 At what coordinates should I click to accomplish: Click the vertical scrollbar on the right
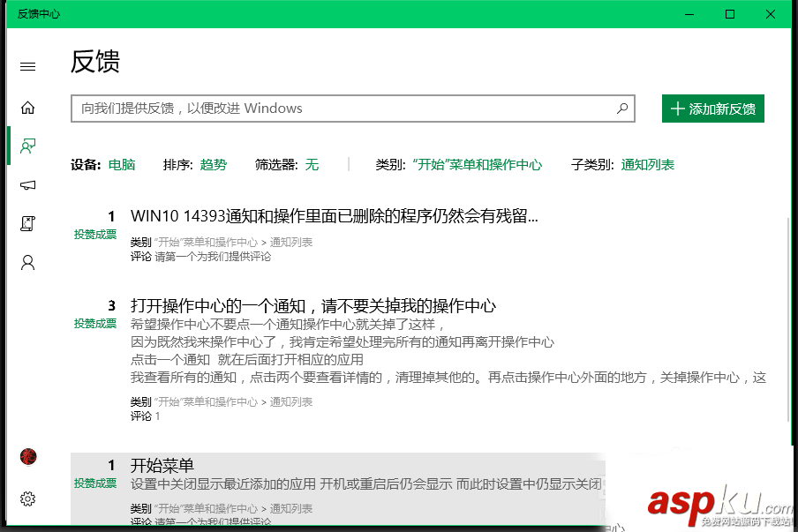(788, 320)
